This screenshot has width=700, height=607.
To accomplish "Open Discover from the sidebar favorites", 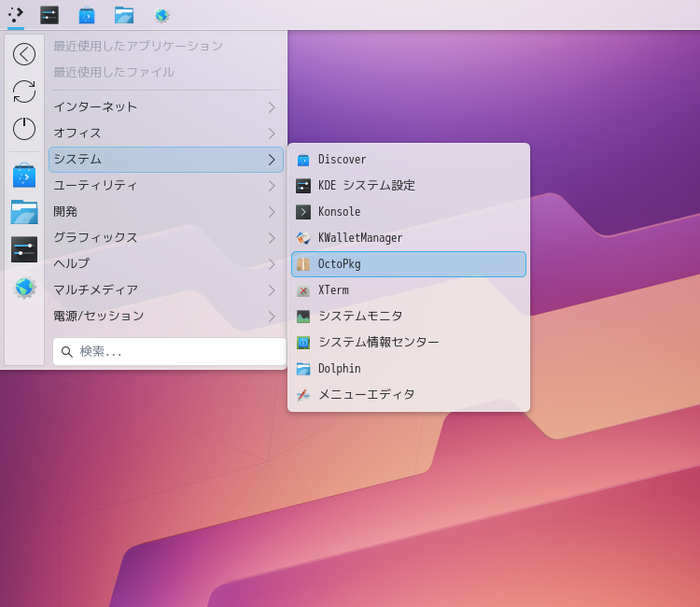I will pos(24,176).
